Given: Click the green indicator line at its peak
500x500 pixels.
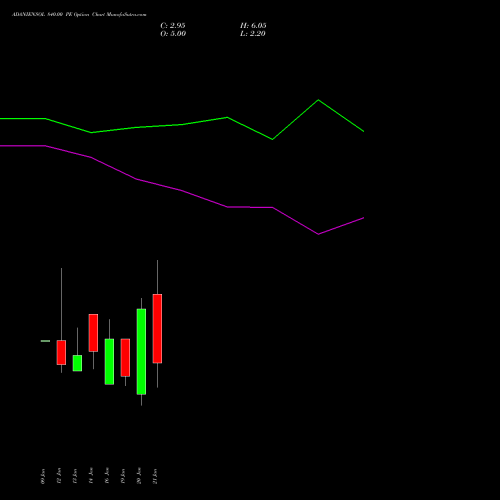Looking at the screenshot, I should pos(318,100).
